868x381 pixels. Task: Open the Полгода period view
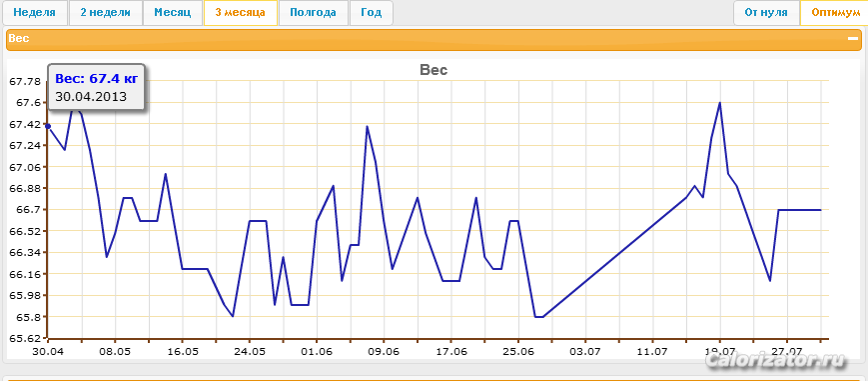[314, 13]
